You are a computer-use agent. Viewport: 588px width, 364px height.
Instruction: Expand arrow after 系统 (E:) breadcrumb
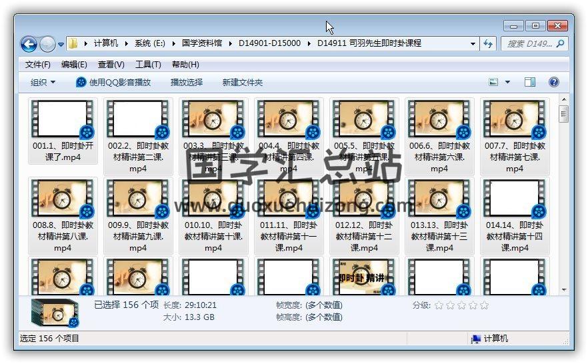coord(173,43)
